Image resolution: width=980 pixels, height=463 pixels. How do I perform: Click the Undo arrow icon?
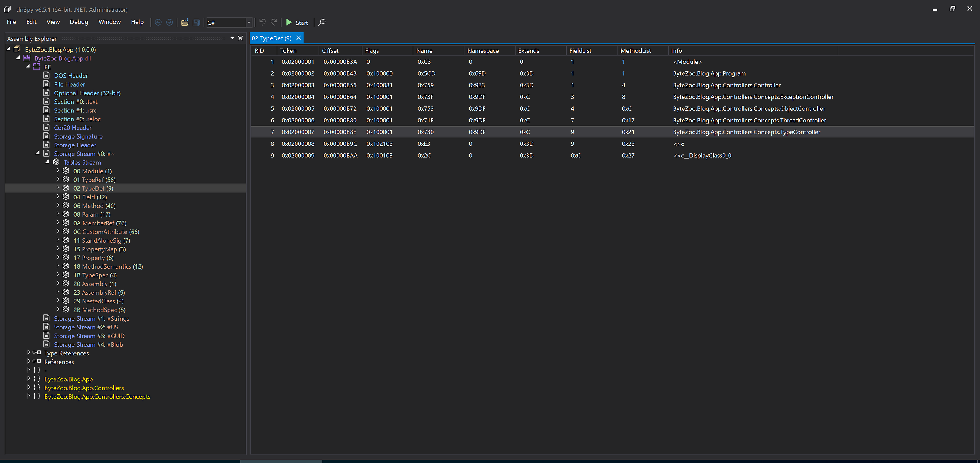pos(262,23)
